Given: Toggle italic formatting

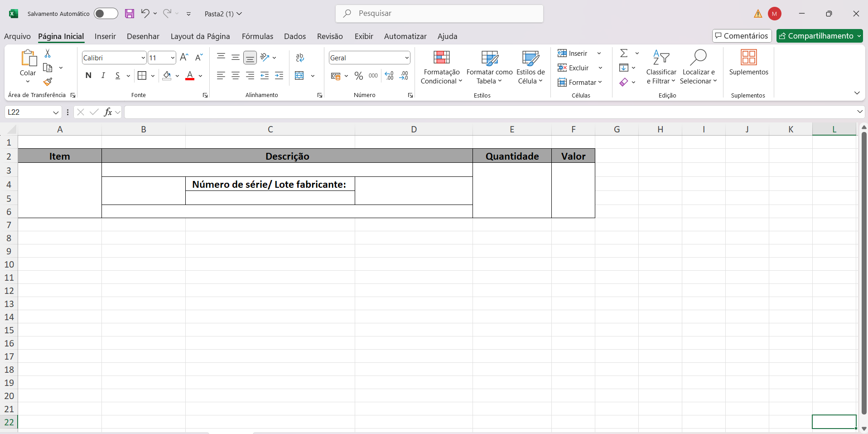Looking at the screenshot, I should (x=103, y=76).
